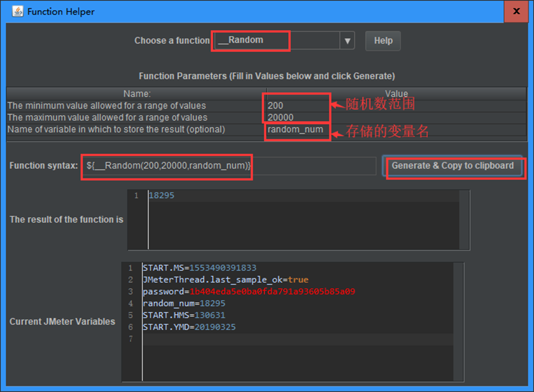Click the Name column header
Viewport: 534px width, 392px height.
[x=137, y=94]
